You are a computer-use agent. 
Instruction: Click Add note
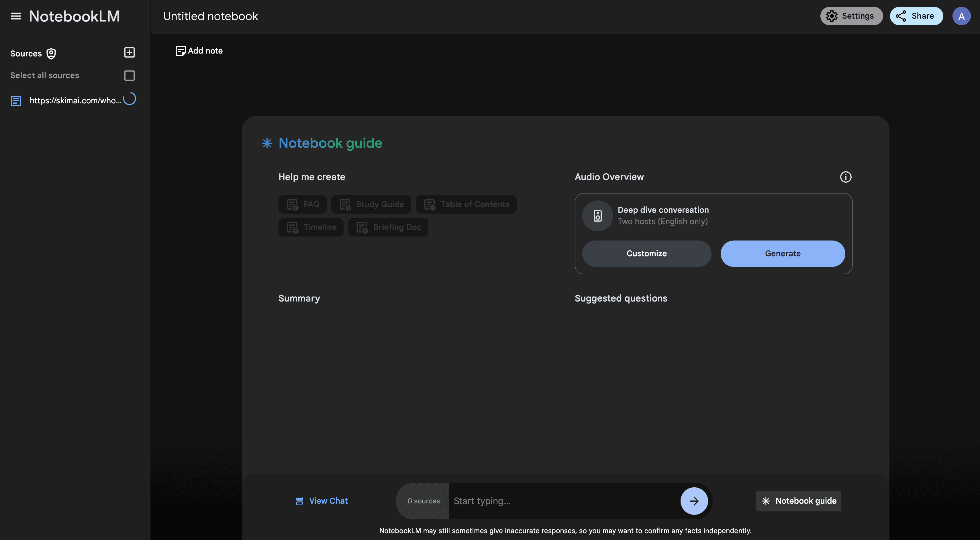coord(199,51)
